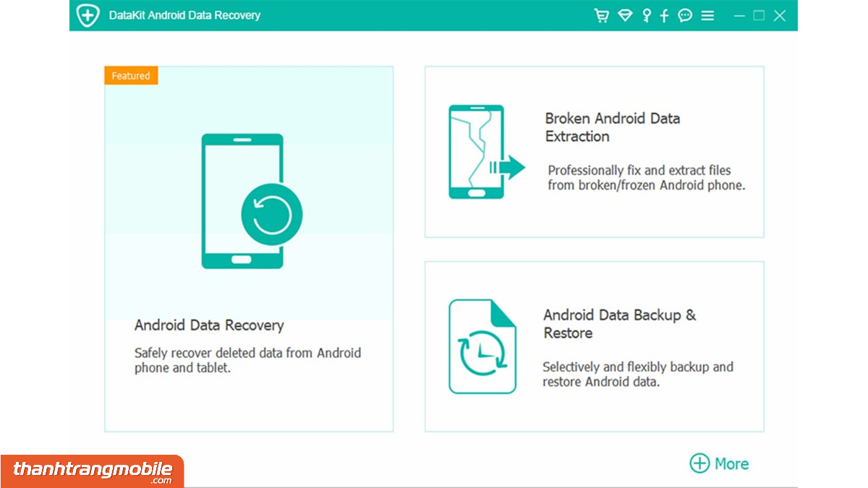Close the DataKit window
868x488 pixels.
(x=780, y=15)
